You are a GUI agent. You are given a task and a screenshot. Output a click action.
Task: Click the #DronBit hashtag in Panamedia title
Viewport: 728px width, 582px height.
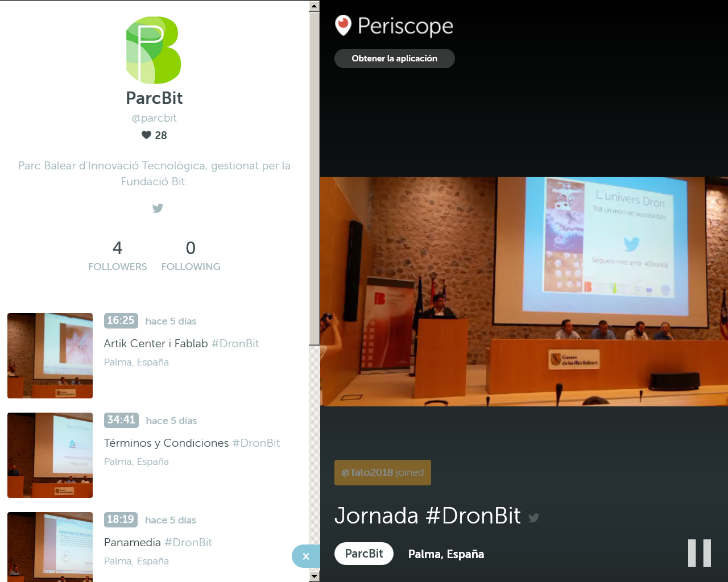[x=188, y=542]
